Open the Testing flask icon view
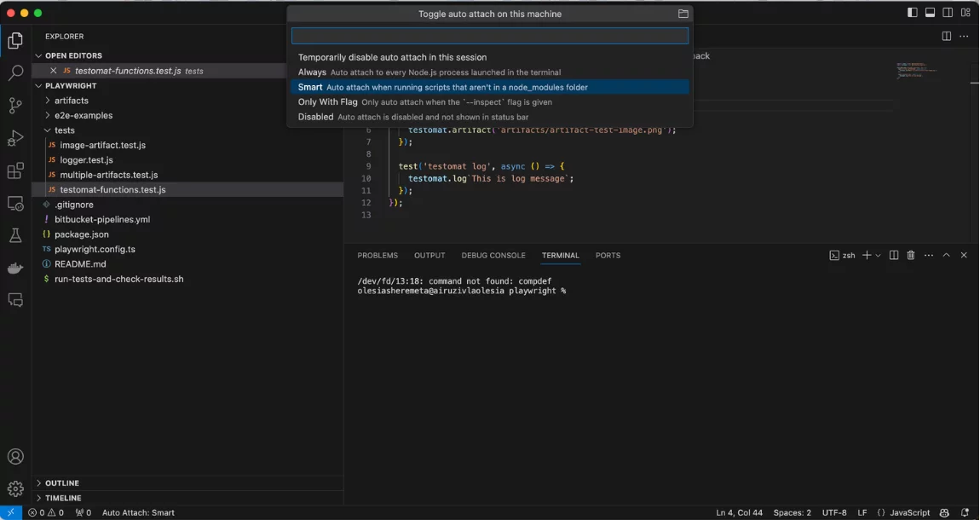 (15, 235)
